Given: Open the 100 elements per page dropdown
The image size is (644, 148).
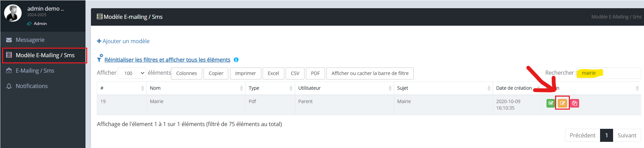Looking at the screenshot, I should 132,73.
